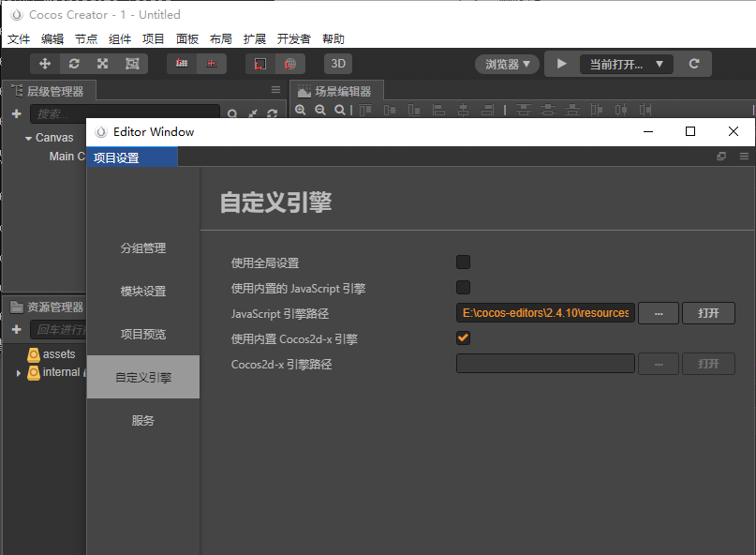
Task: Select the rotate transform tool
Action: click(74, 64)
